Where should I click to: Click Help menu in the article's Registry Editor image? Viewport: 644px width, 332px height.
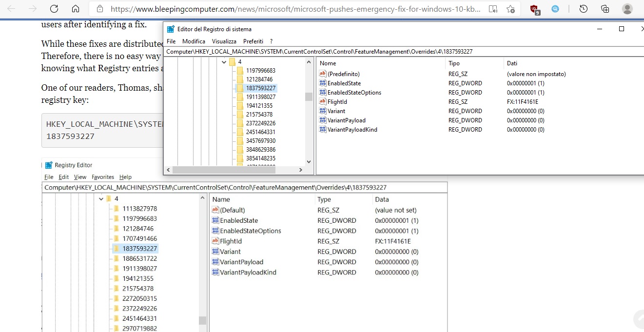[125, 177]
